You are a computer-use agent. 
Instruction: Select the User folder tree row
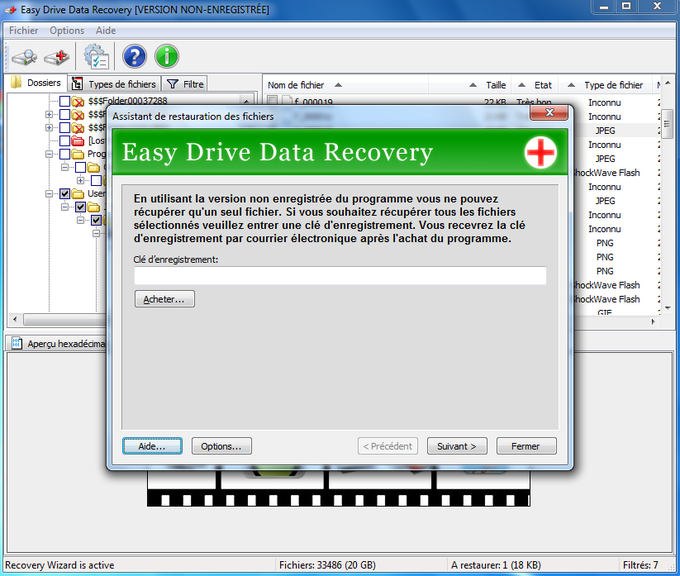coord(96,193)
